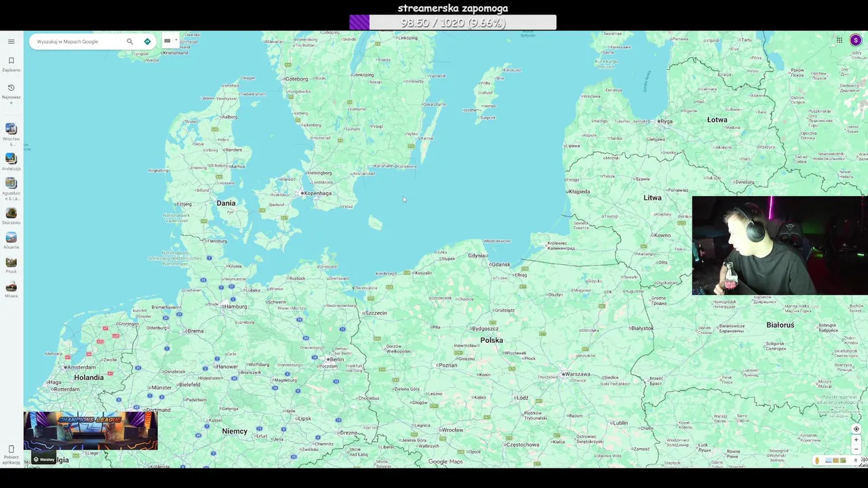
Task: Click the Łotwa country label on map
Action: [x=717, y=120]
